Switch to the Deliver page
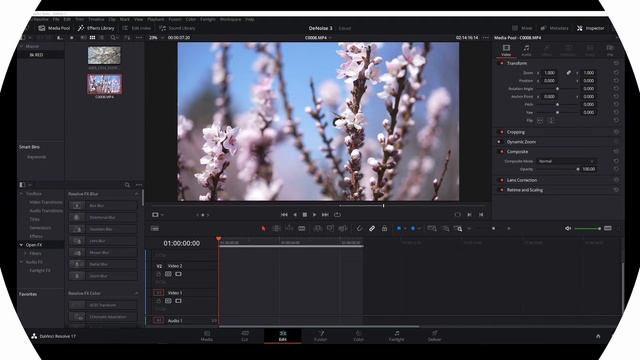 (x=434, y=336)
